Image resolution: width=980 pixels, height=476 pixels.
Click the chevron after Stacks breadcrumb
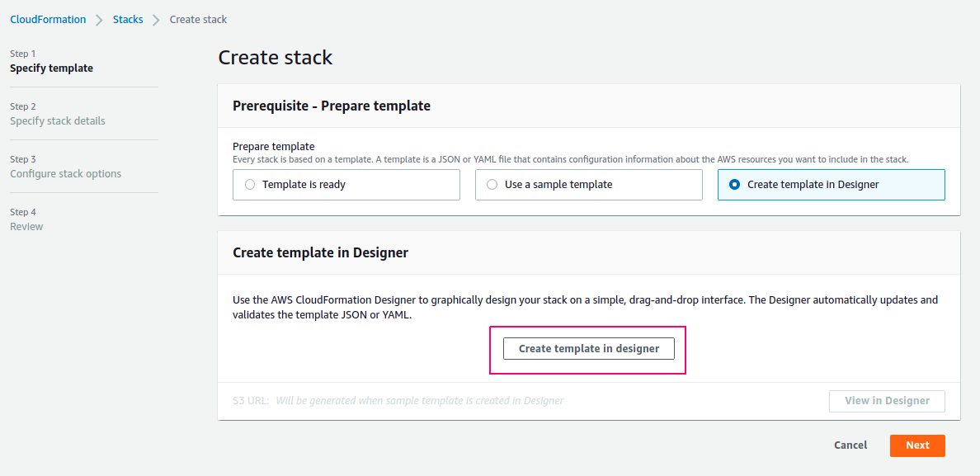click(x=156, y=20)
